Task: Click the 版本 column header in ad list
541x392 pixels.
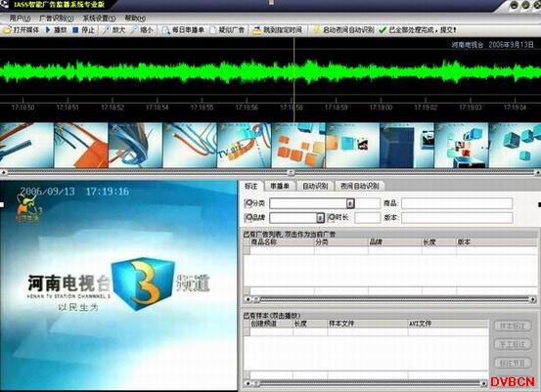Action: (497, 242)
